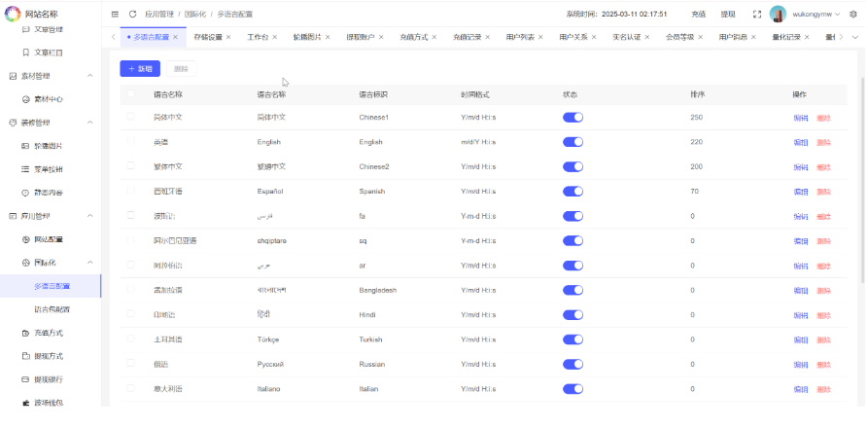
Task: Click the blue 新增 button
Action: pos(141,69)
